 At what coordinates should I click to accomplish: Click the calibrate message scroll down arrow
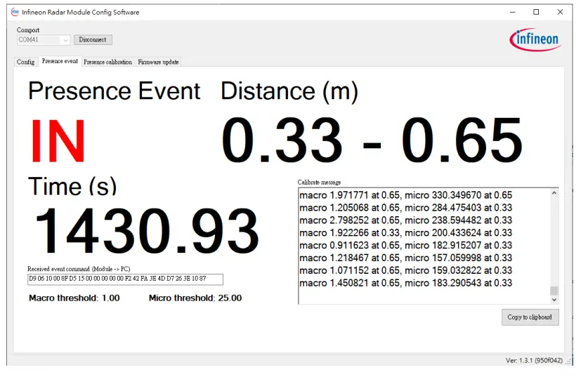click(554, 300)
